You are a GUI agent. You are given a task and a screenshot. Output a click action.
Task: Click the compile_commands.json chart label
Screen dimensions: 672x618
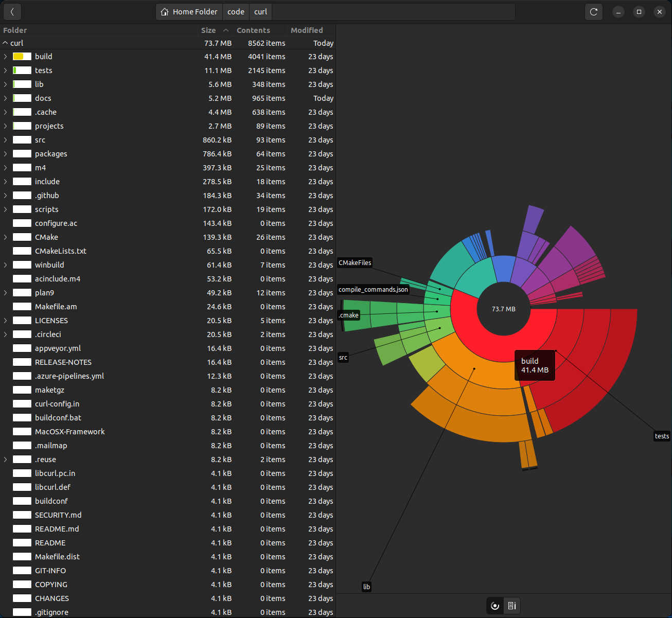[373, 290]
